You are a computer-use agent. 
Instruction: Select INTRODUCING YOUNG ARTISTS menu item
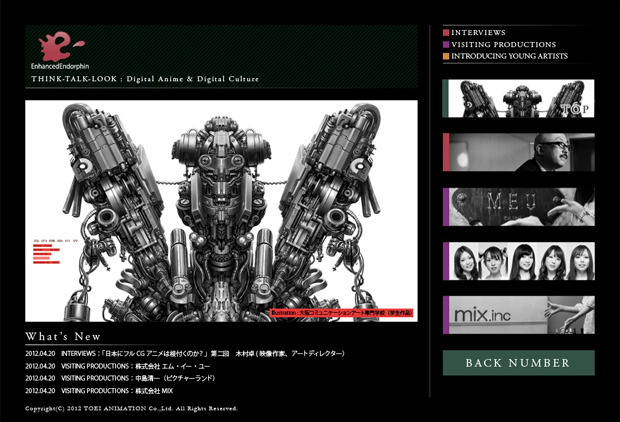tap(509, 57)
